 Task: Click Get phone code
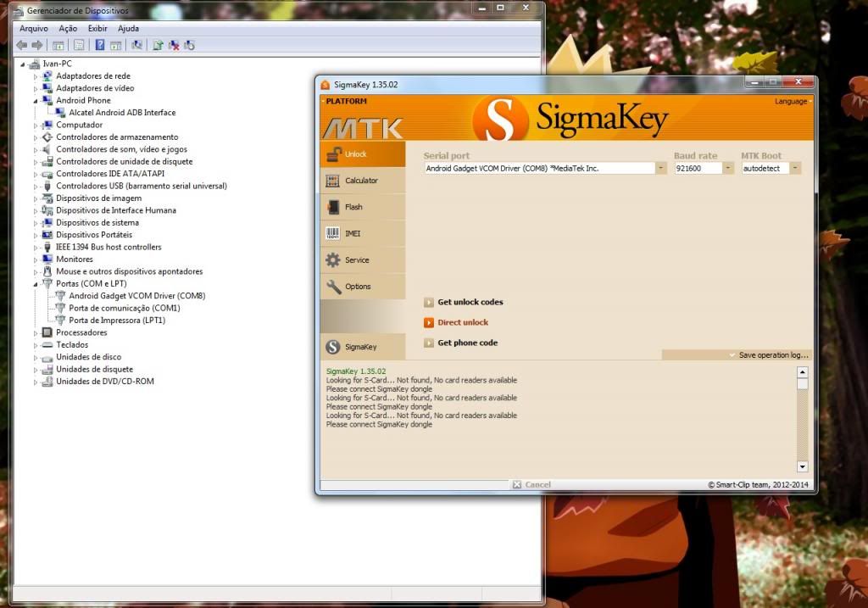[x=461, y=343]
